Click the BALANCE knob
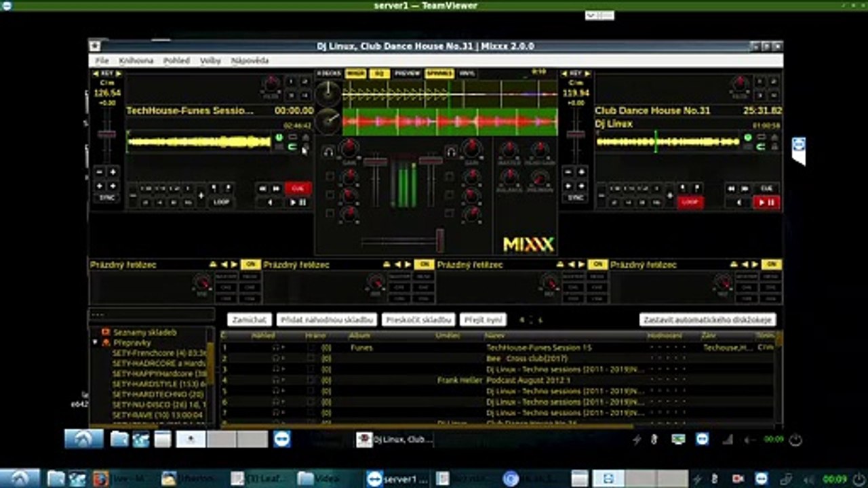The width and height of the screenshot is (868, 488). (x=509, y=179)
